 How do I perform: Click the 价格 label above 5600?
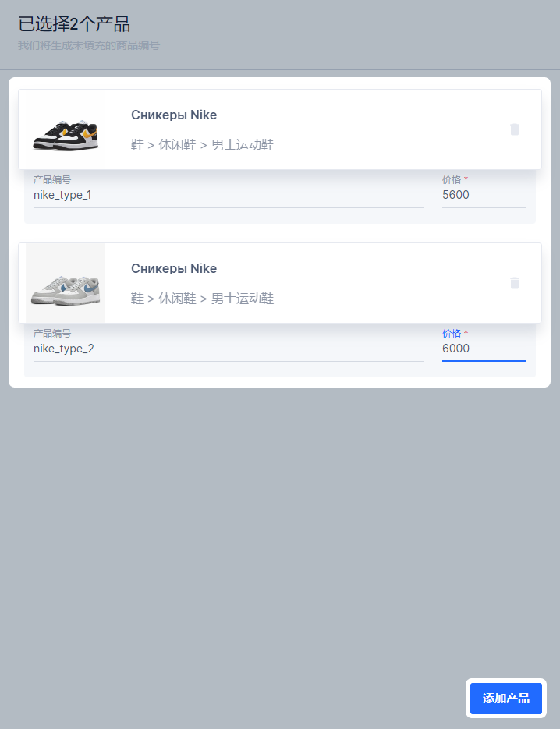(452, 179)
